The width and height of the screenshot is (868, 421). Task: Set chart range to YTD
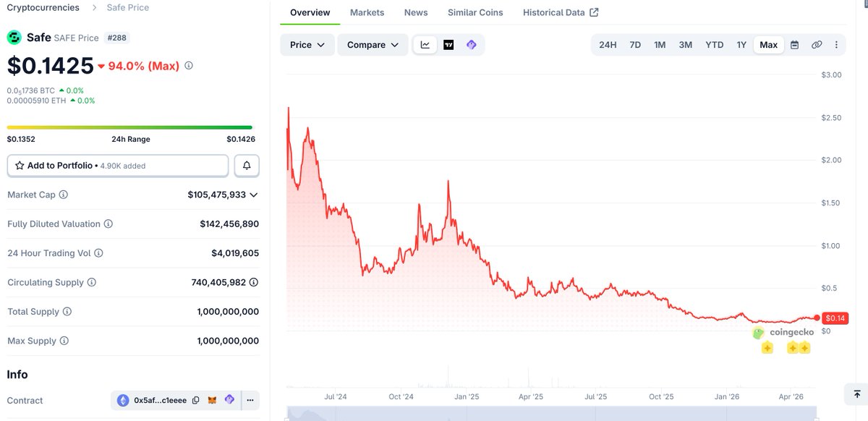point(715,45)
